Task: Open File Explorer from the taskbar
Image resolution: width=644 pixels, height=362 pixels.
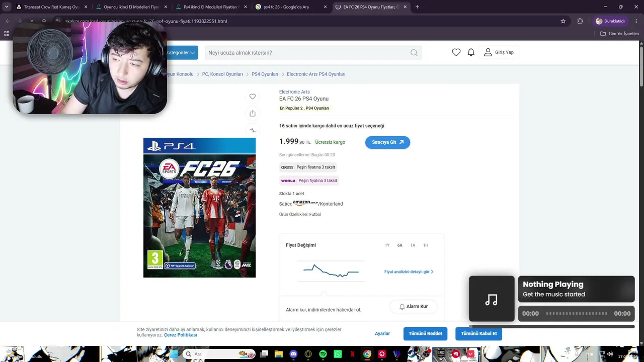Action: tap(279, 354)
